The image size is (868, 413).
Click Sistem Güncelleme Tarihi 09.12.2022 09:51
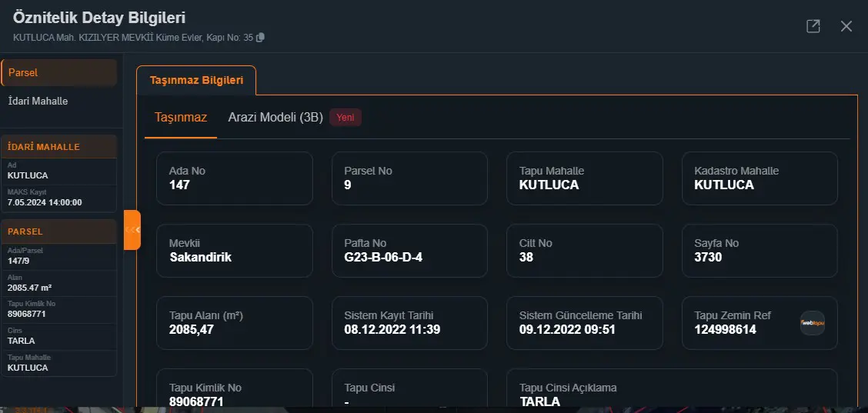click(x=567, y=330)
